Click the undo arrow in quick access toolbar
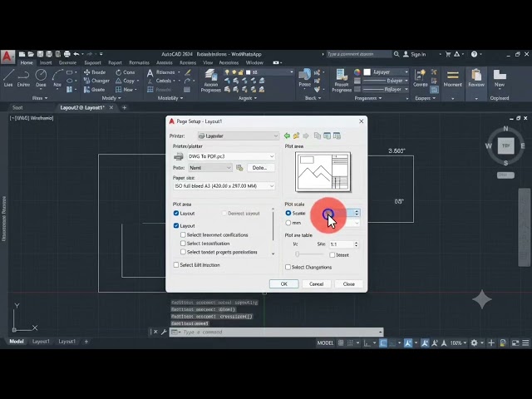Screen dimensions: 532x399 (x=76, y=54)
